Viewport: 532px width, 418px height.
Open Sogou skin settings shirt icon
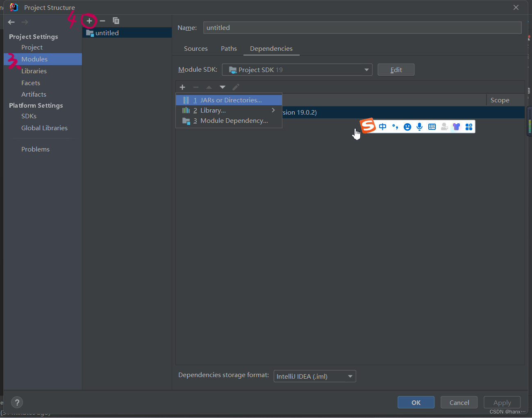coord(456,127)
